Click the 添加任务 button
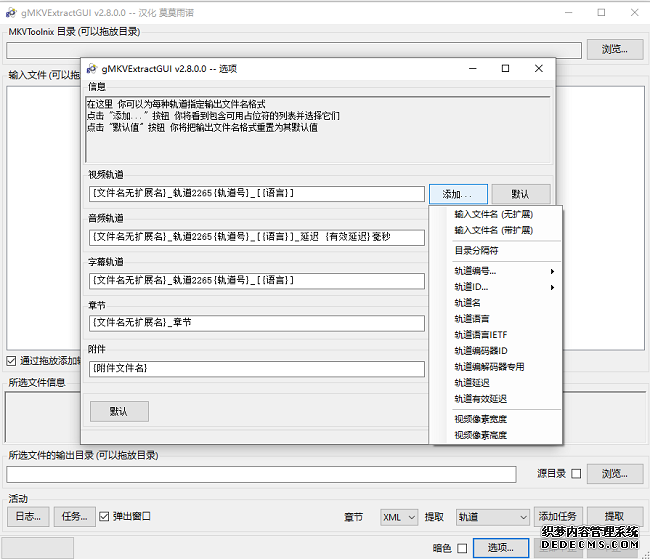This screenshot has width=650, height=559. coord(558,517)
